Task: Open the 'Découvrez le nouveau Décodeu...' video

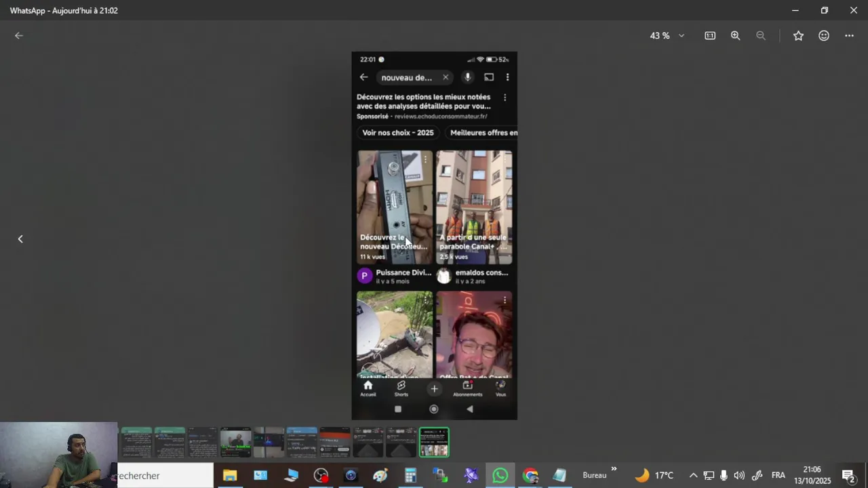Action: tap(395, 207)
